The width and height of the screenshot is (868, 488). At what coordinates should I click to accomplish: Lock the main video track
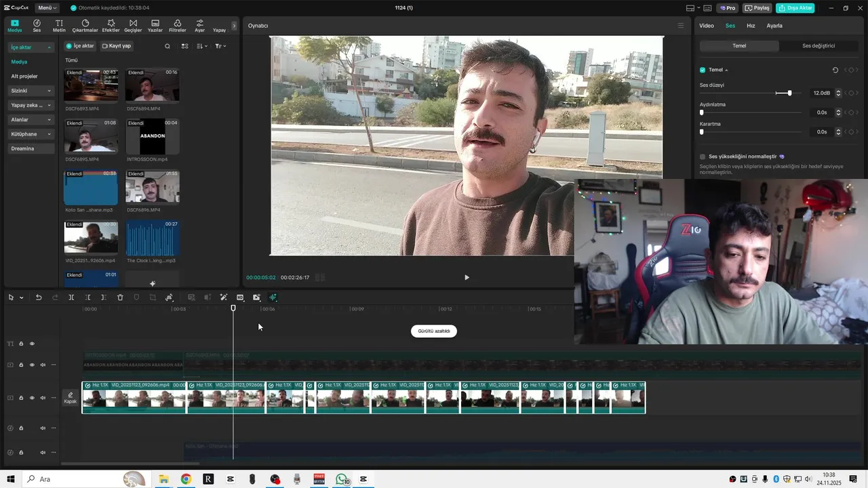(21, 398)
